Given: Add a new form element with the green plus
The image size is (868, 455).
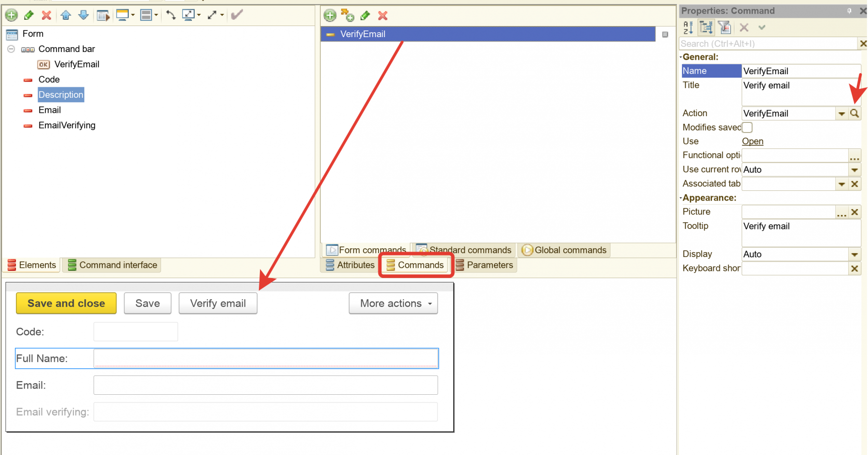Looking at the screenshot, I should (12, 15).
